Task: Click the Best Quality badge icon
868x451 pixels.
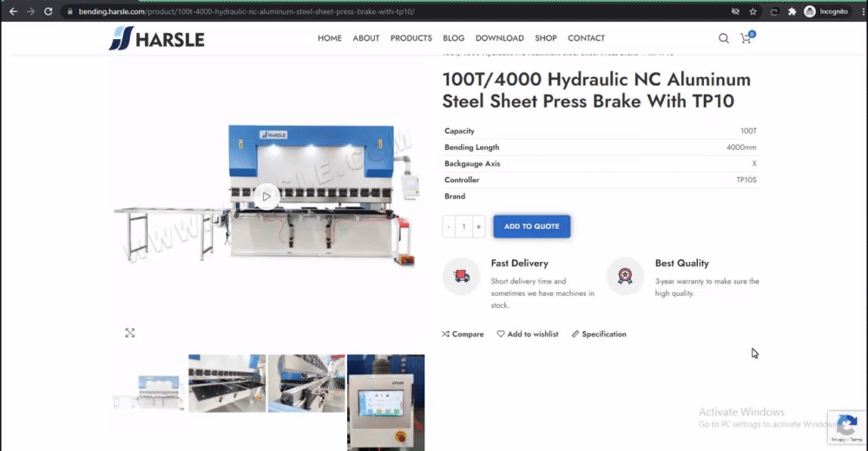Action: 625,276
